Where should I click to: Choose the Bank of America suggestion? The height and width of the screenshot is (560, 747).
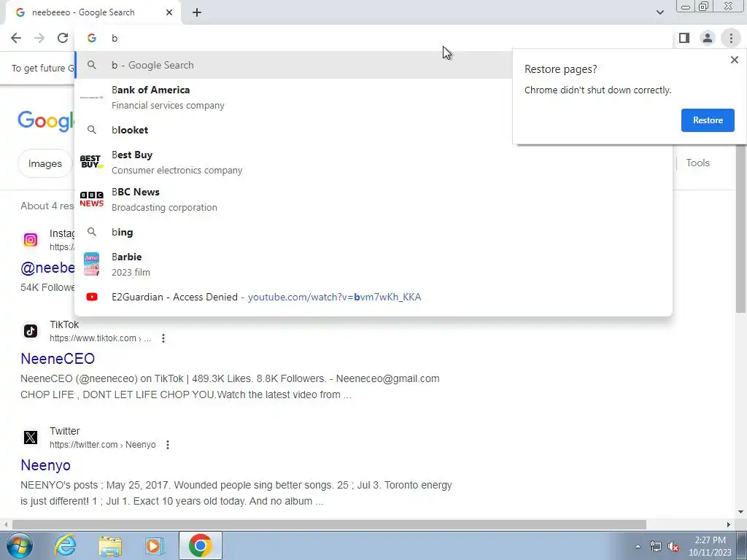[x=293, y=97]
